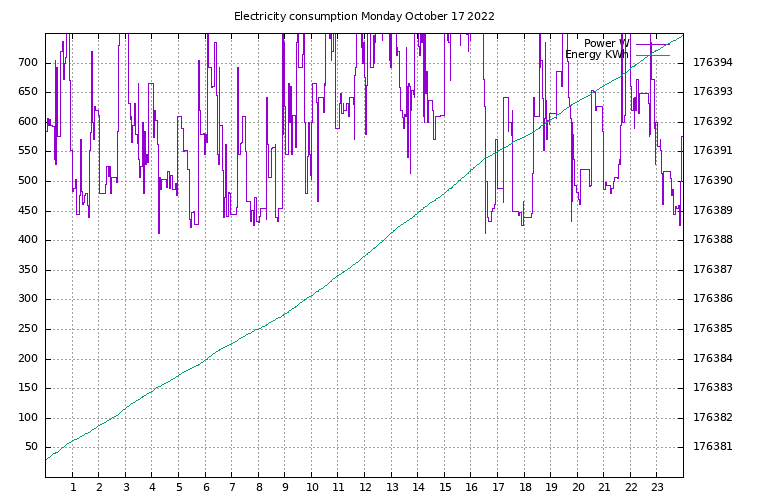This screenshot has width=768, height=500.
Task: Click the right axis label 176389
Action: [x=713, y=211]
